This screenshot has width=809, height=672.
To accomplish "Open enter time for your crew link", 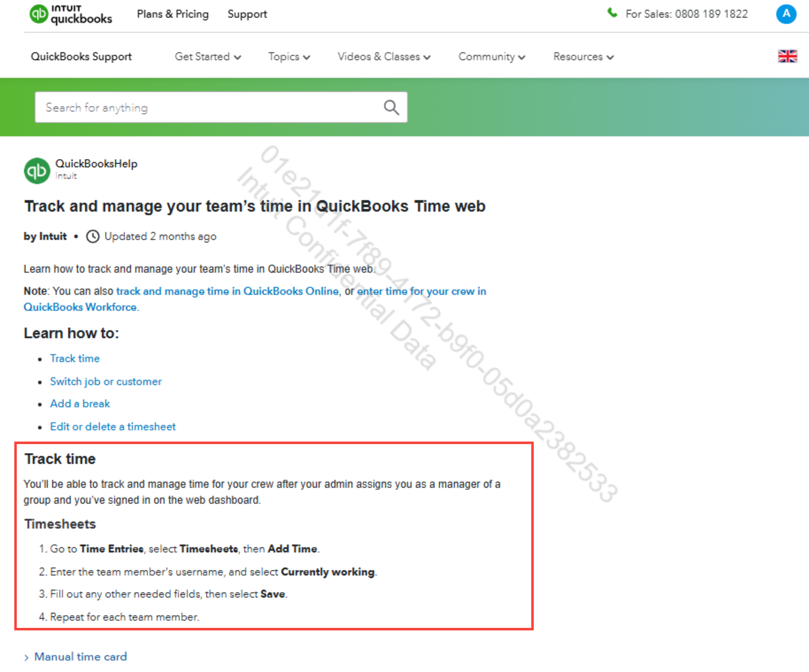I will pyautogui.click(x=255, y=299).
